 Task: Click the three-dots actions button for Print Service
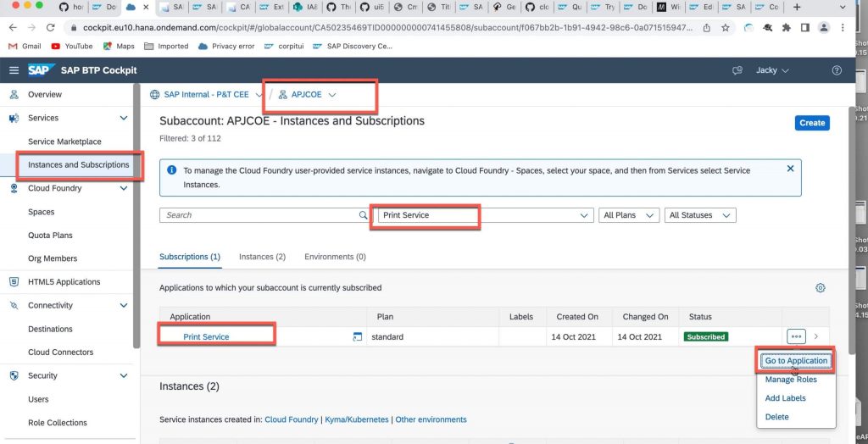pos(796,336)
